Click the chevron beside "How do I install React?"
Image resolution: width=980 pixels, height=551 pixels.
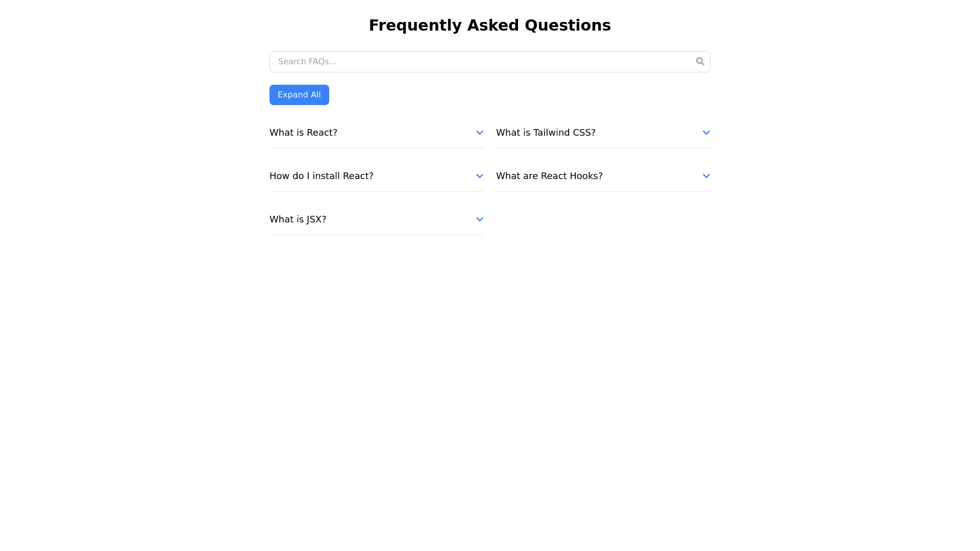click(x=479, y=176)
